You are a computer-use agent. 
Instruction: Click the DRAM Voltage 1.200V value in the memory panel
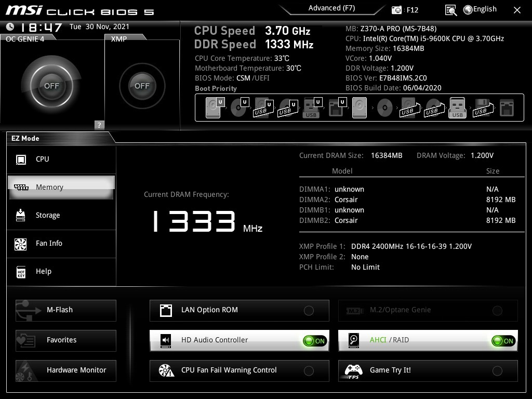click(482, 156)
